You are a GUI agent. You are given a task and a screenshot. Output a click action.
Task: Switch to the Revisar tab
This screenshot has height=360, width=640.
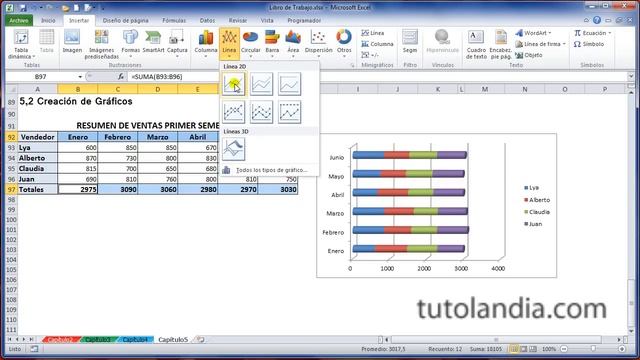(238, 20)
